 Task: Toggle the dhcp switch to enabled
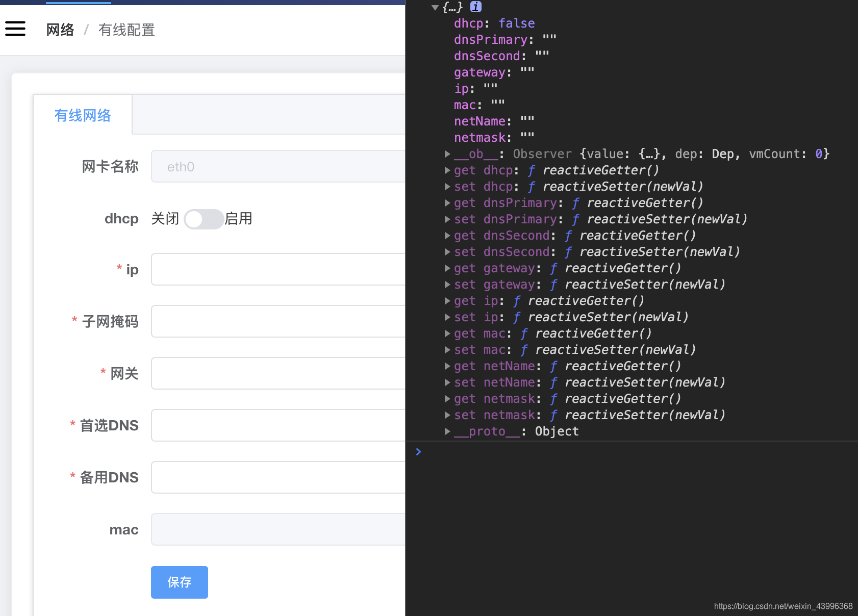(x=204, y=219)
